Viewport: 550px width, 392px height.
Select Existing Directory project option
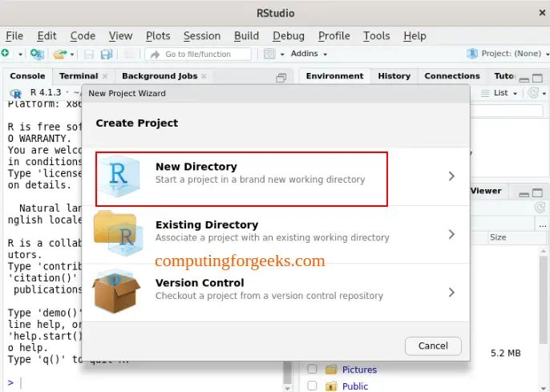click(x=275, y=234)
